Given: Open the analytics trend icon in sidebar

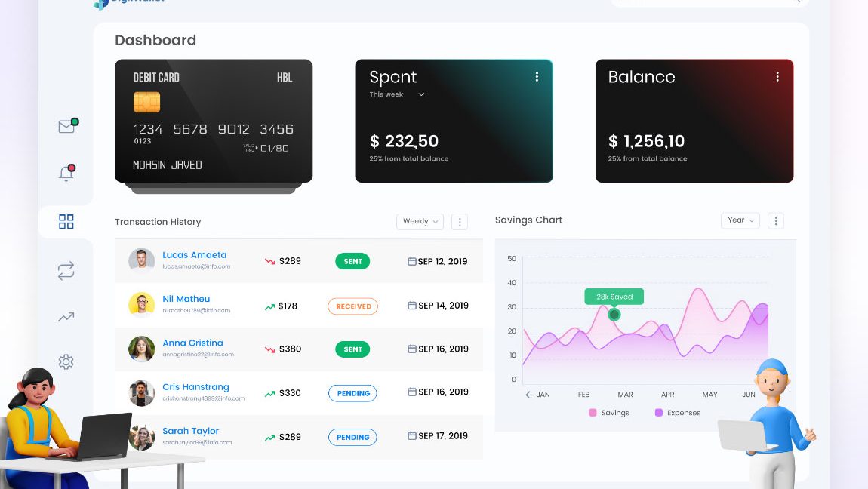Looking at the screenshot, I should pos(66,317).
